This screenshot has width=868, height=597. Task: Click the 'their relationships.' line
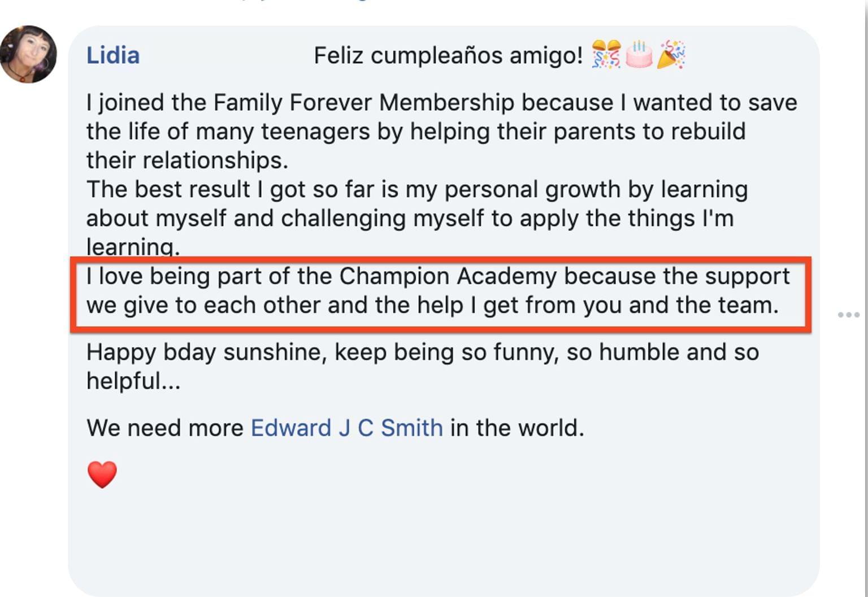(187, 160)
